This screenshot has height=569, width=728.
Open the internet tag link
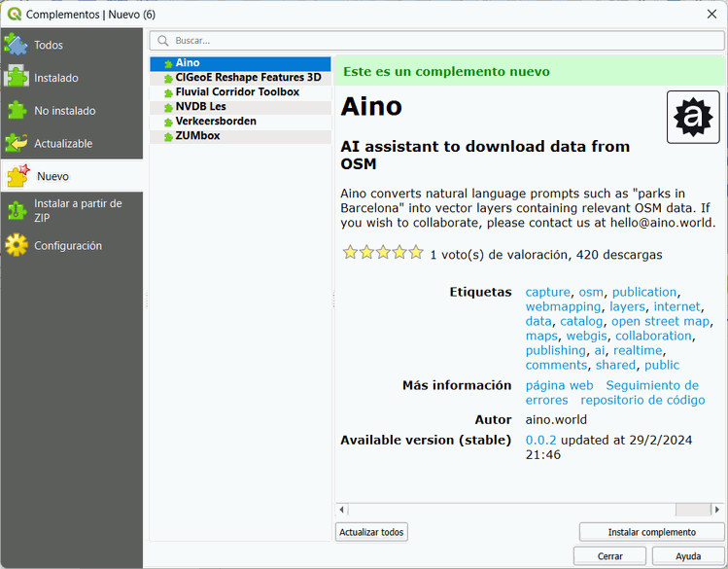[676, 307]
